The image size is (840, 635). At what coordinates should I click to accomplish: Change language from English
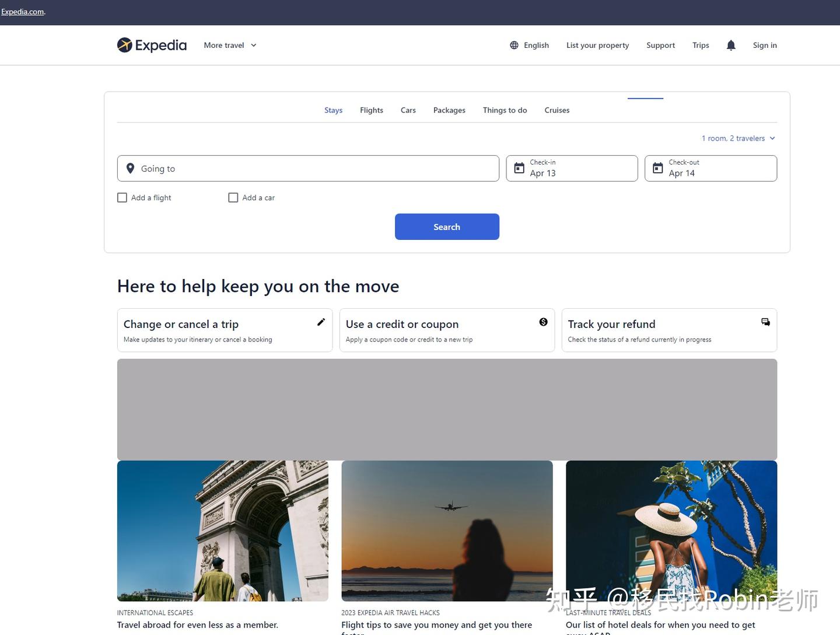[x=530, y=45]
